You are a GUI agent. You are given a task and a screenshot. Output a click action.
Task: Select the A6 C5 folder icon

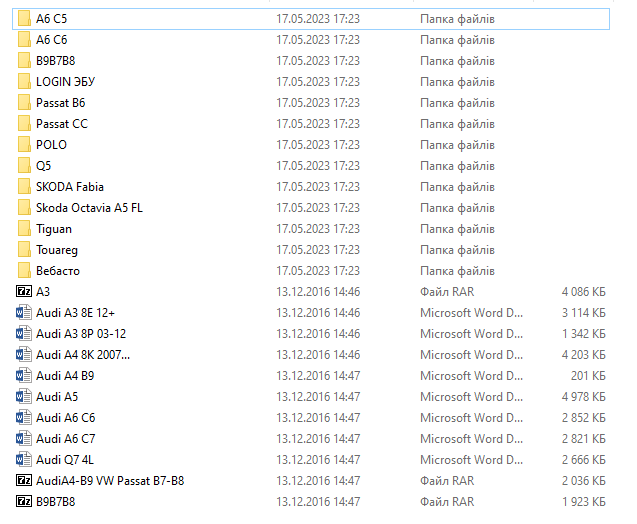24,19
